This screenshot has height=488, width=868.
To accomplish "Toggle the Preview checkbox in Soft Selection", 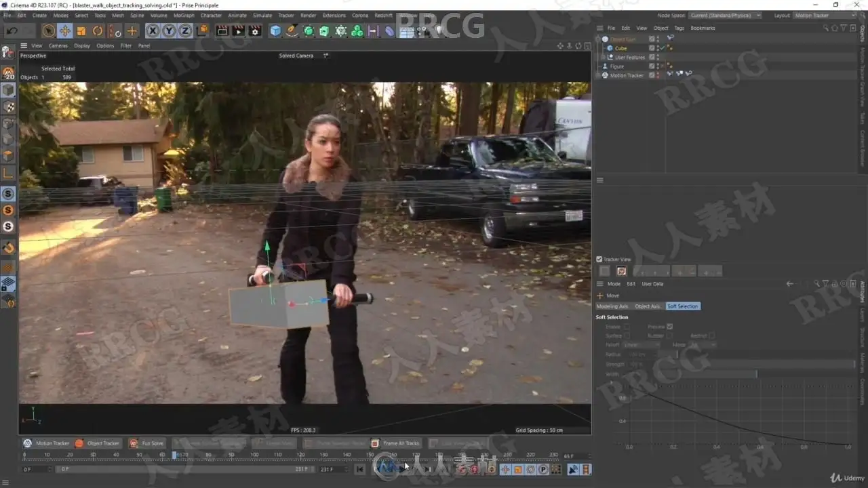I will [669, 327].
